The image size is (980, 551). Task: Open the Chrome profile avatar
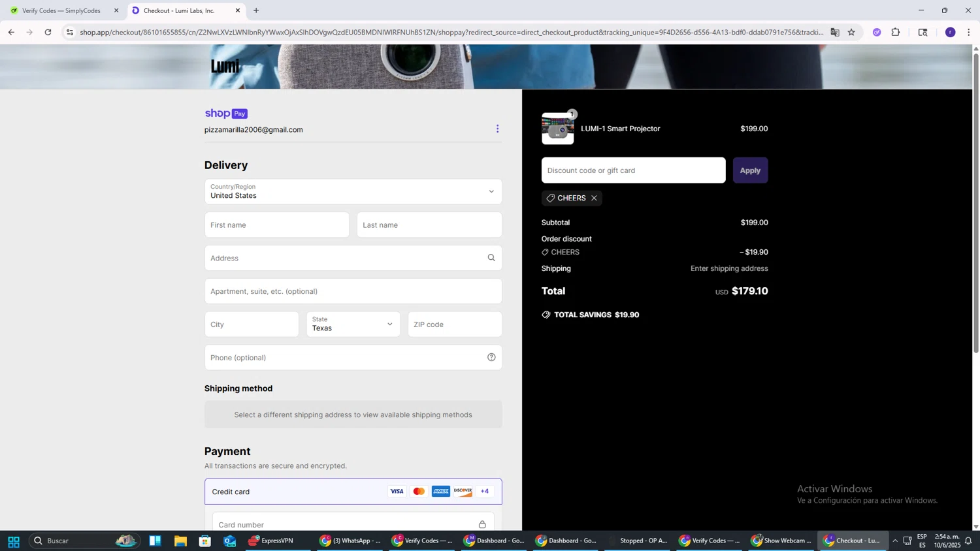[x=951, y=32]
